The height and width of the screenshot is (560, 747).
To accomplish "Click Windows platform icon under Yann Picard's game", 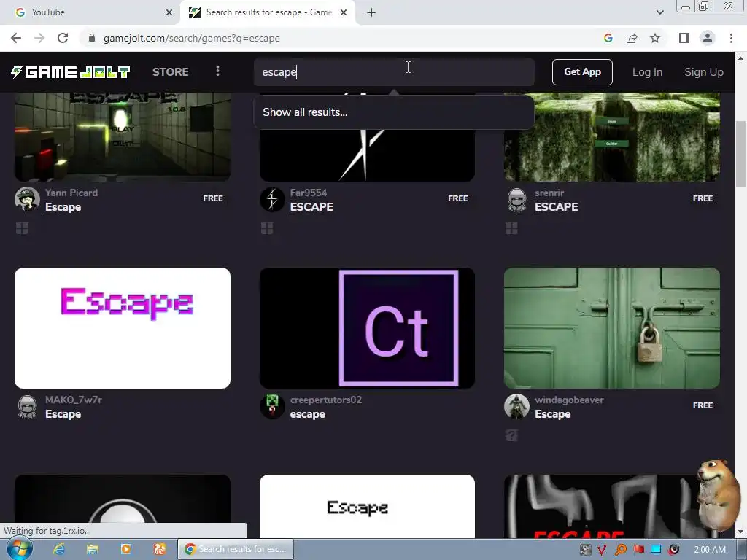I will 22,228.
